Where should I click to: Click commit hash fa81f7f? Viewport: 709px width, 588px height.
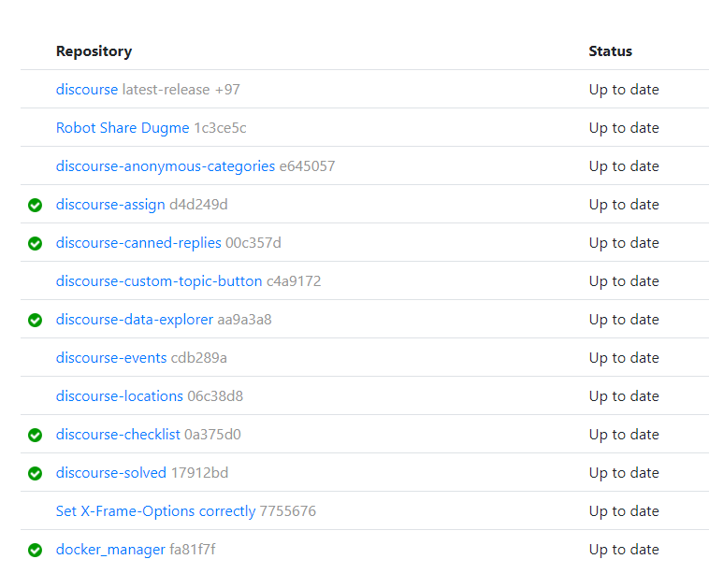click(192, 550)
